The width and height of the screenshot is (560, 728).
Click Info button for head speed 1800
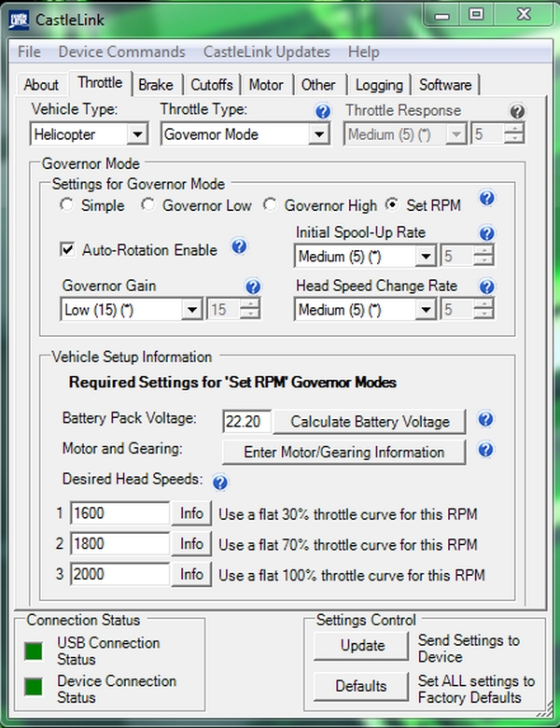191,543
